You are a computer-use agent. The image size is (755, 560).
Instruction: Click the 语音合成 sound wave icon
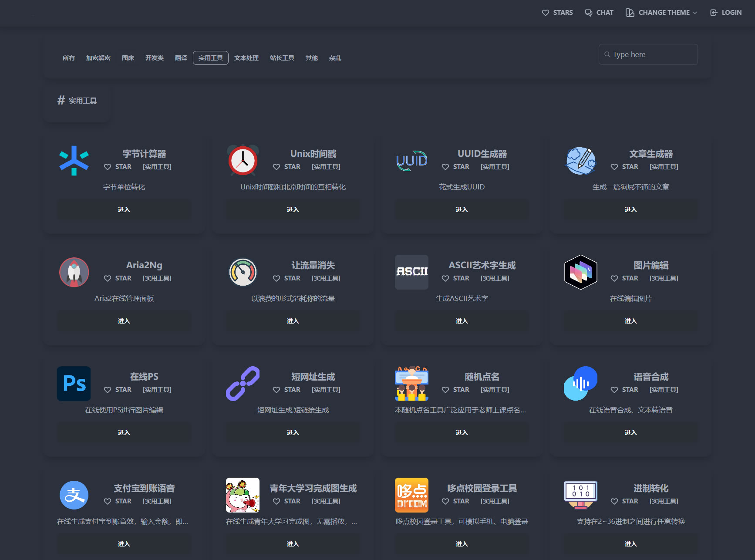point(580,383)
